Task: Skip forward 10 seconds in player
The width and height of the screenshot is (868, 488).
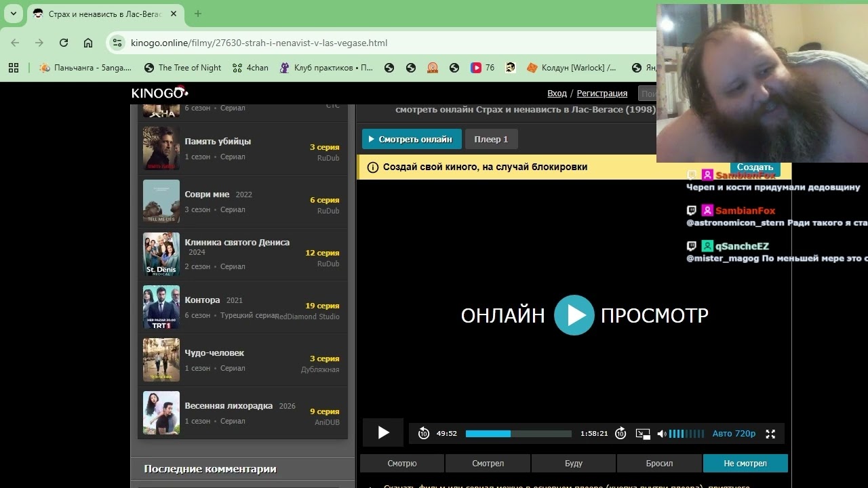Action: pyautogui.click(x=620, y=434)
